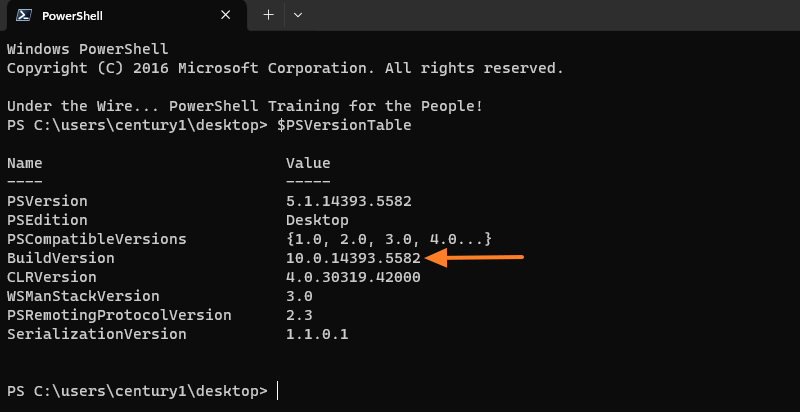This screenshot has height=412, width=800.
Task: Click the PSCompatibleVersions list value
Action: (x=389, y=239)
